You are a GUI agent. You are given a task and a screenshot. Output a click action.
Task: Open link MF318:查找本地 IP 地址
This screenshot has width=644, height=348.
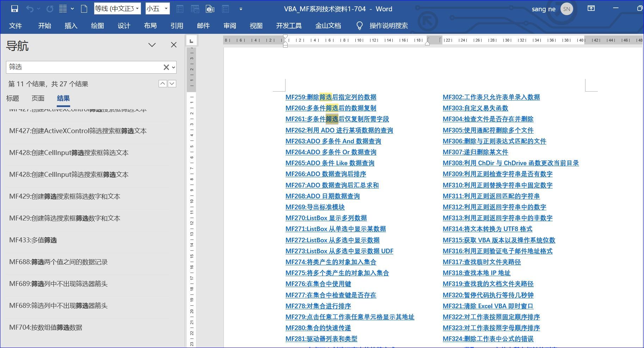pyautogui.click(x=477, y=273)
